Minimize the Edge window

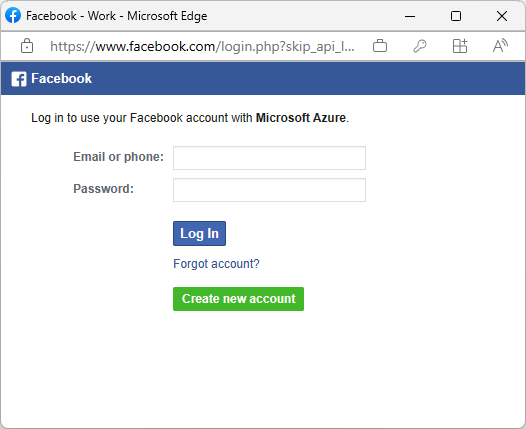(x=410, y=16)
